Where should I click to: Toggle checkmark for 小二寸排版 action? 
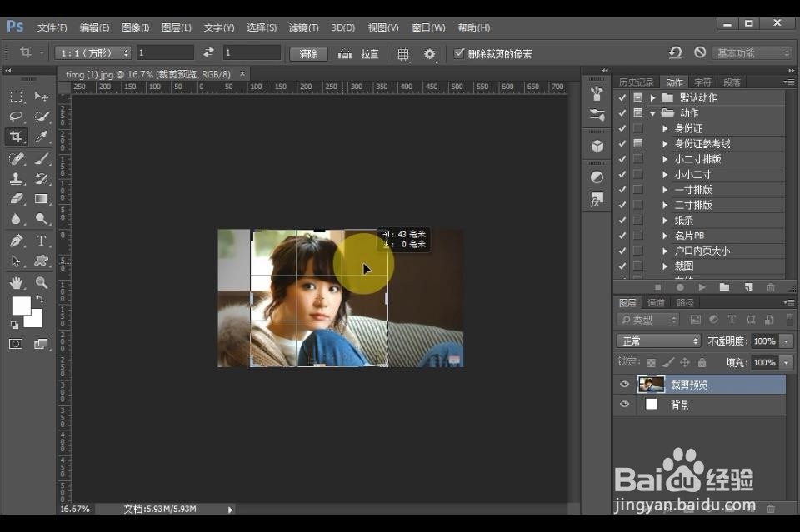point(622,158)
